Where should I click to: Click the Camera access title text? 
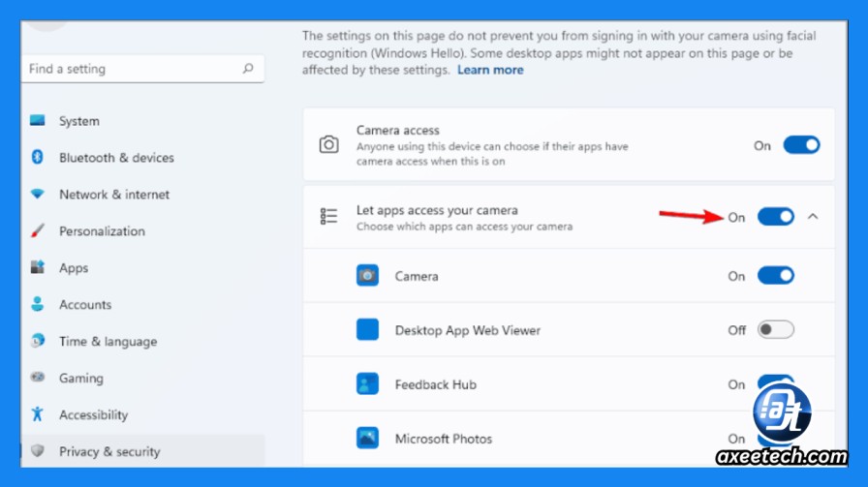pos(397,130)
